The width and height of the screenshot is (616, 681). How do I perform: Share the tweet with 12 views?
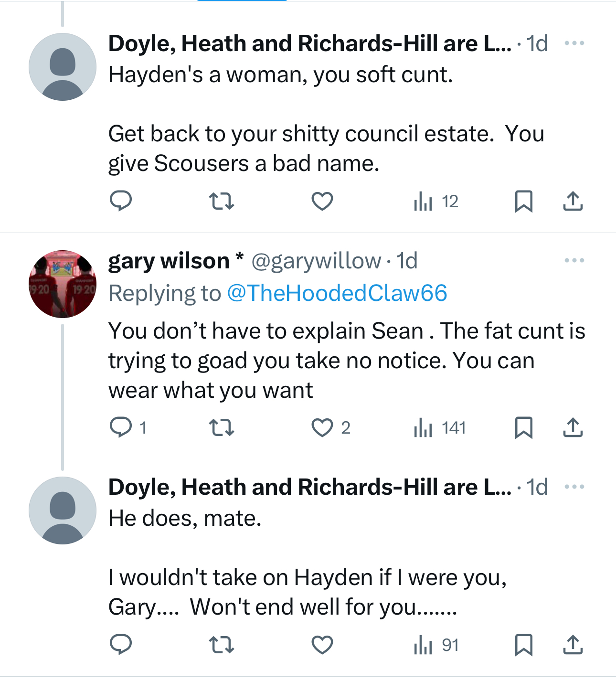(573, 201)
